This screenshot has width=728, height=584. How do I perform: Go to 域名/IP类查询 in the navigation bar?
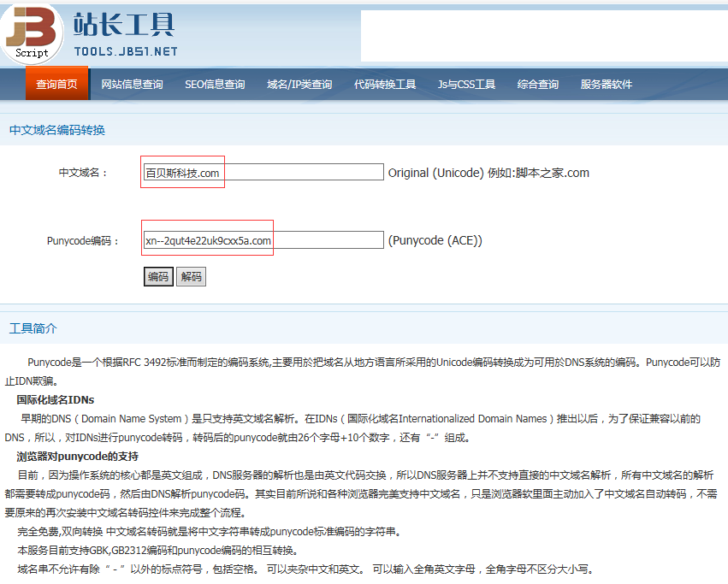(299, 85)
